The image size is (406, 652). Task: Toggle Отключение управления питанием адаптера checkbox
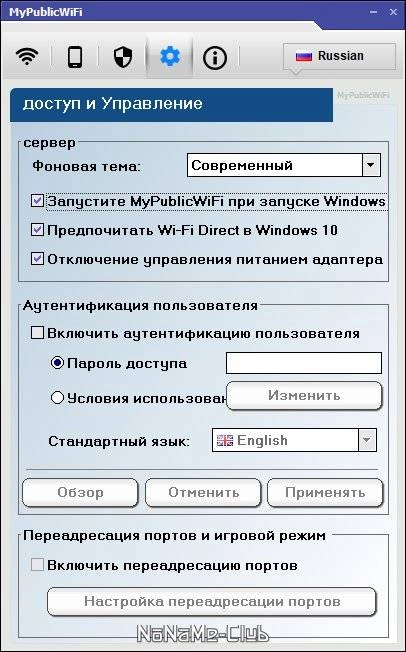[37, 259]
